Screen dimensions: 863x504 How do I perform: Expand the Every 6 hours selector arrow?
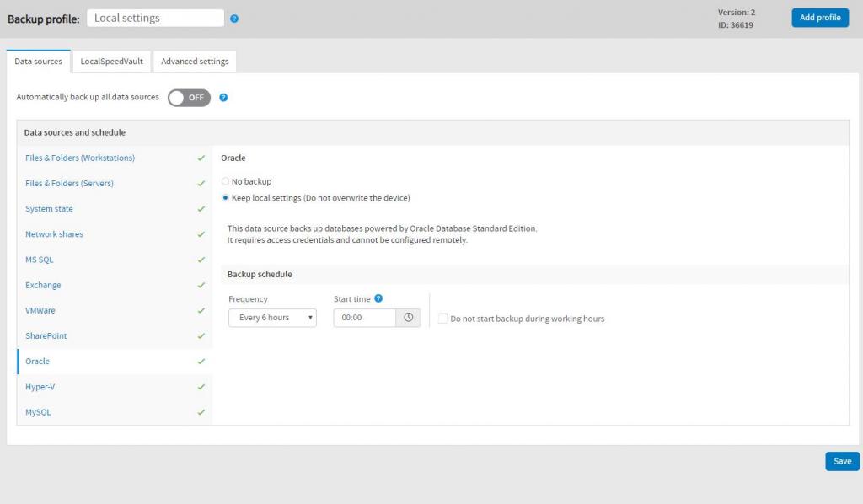point(310,318)
